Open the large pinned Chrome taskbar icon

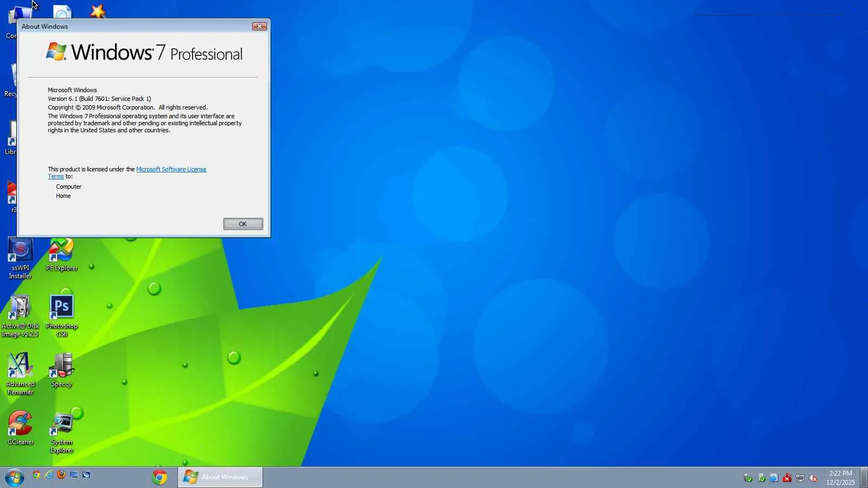pos(159,477)
